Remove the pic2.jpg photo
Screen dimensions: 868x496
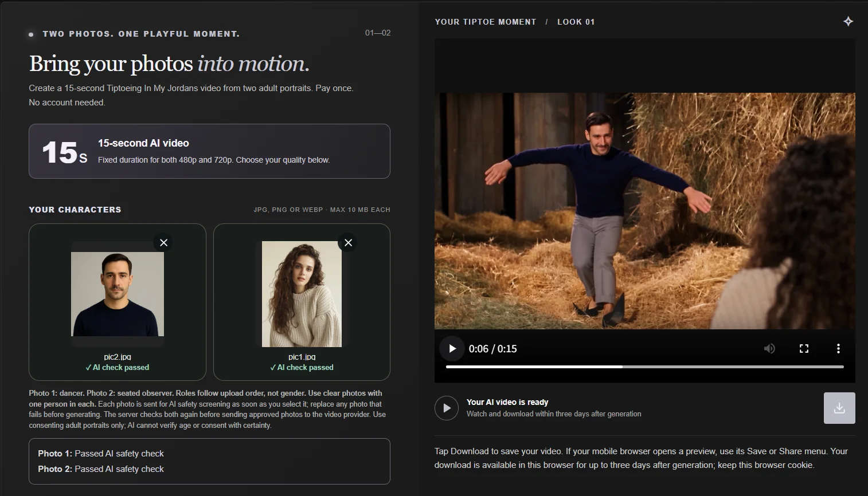coord(163,243)
